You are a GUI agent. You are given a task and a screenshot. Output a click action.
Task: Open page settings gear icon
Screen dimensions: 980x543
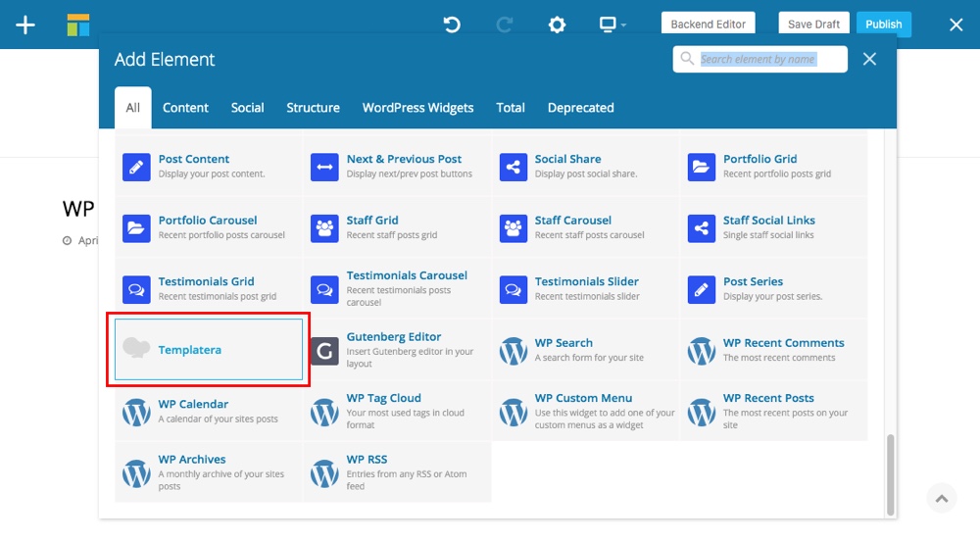557,25
